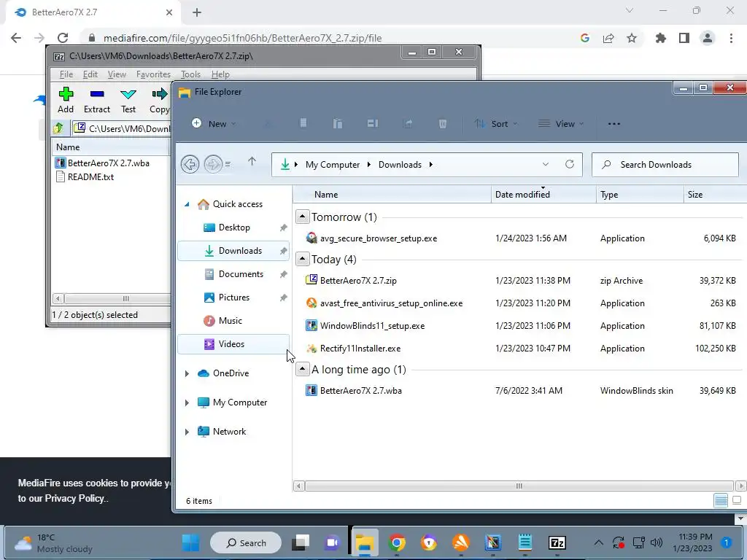Screen dimensions: 747x560
Task: Collapse the Tomorrow group
Action: [302, 217]
